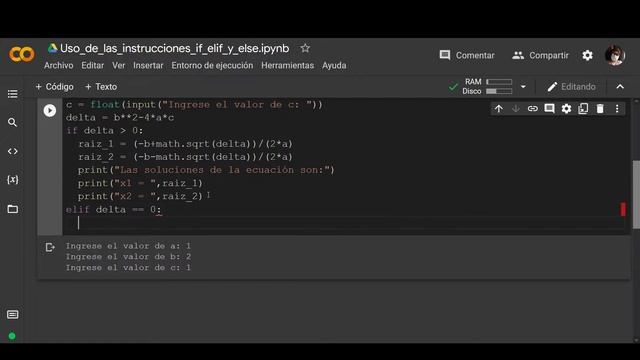Open the command palette icon at bottom left
Screen dimensions: 640x360
(x=13, y=314)
